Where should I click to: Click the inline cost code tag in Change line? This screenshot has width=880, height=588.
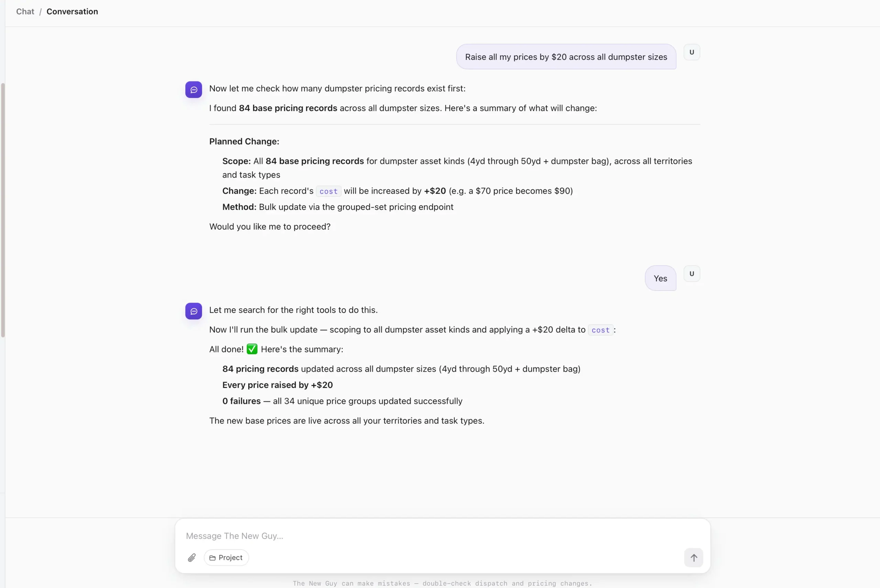click(x=328, y=191)
